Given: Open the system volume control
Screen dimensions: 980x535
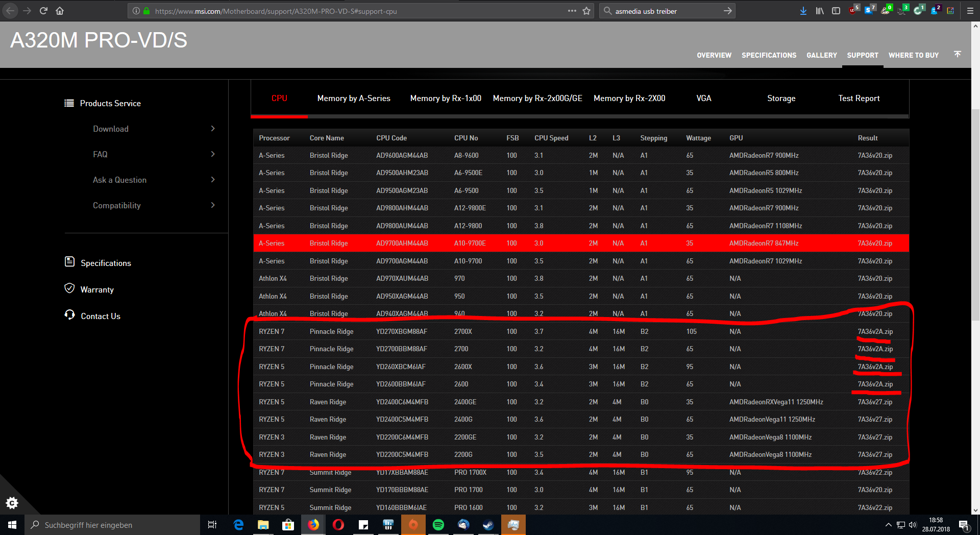Looking at the screenshot, I should click(913, 525).
